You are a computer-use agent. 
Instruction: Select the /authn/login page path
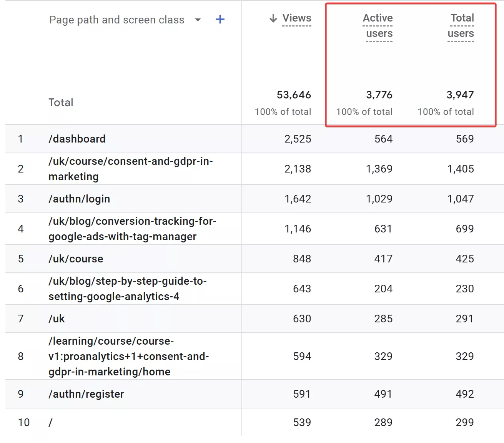[79, 199]
